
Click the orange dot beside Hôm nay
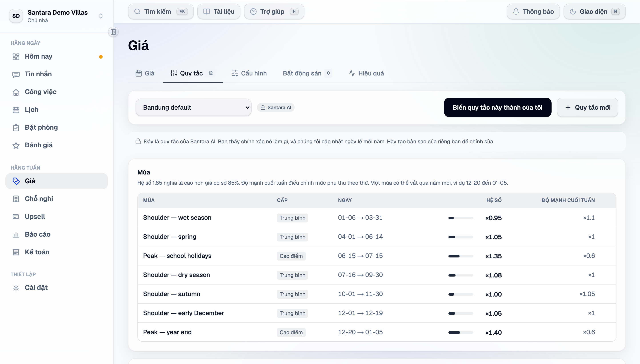101,57
